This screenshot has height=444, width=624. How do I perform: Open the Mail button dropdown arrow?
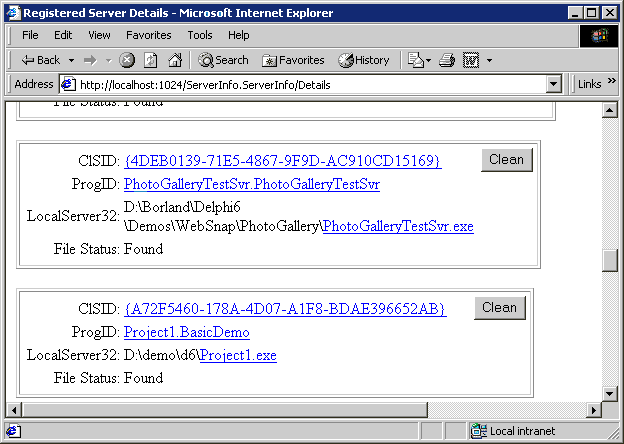(x=428, y=60)
